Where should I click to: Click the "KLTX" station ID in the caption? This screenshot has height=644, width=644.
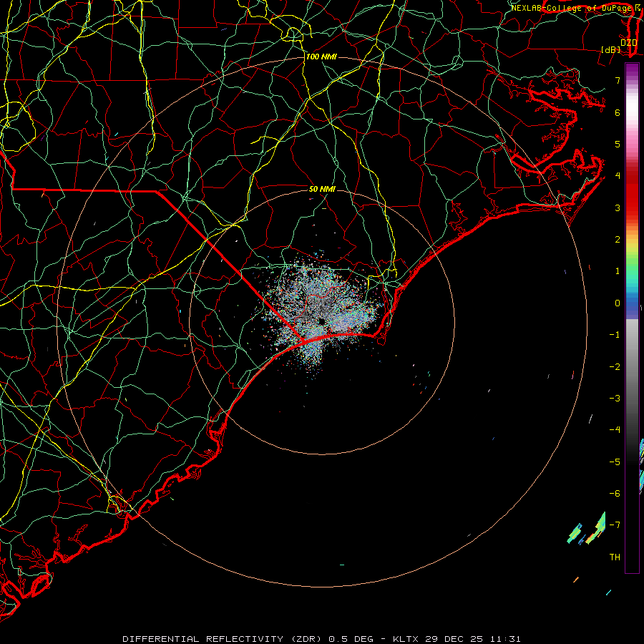[406, 639]
